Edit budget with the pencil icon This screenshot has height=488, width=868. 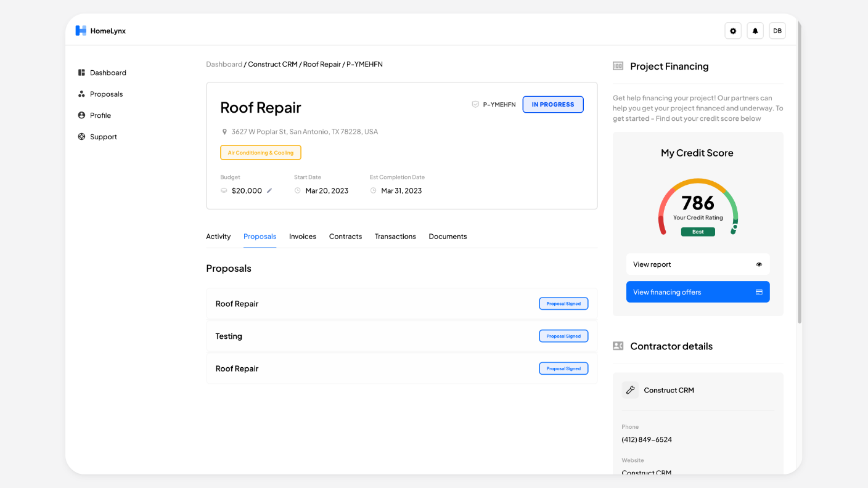click(x=269, y=190)
